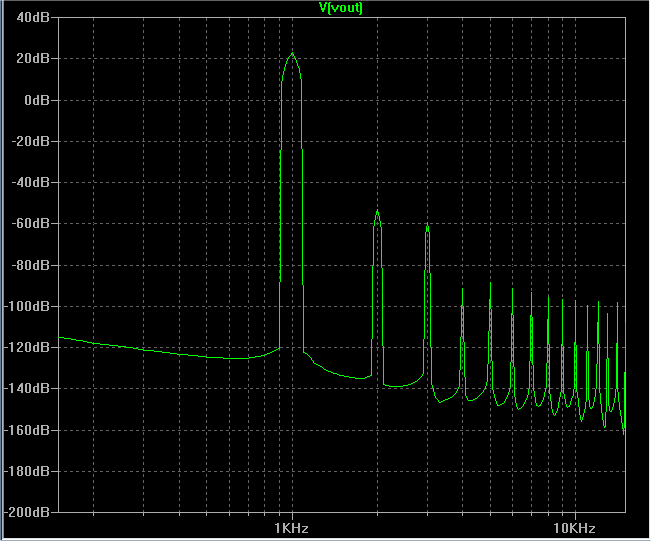
Task: Select the -120dB axis label
Action: (27, 347)
